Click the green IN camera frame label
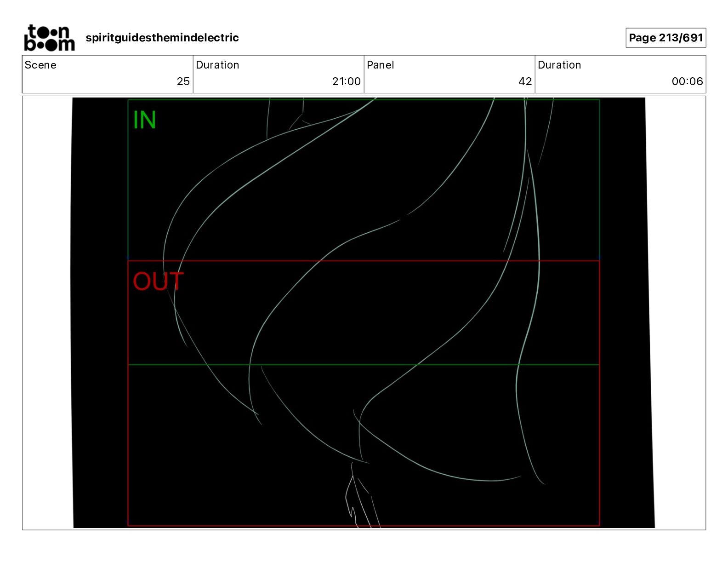The width and height of the screenshot is (728, 563). click(144, 120)
